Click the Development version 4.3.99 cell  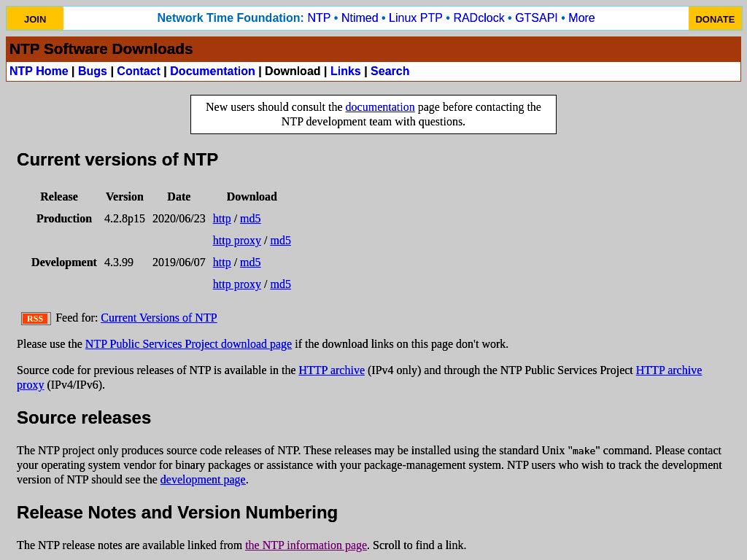(x=119, y=262)
